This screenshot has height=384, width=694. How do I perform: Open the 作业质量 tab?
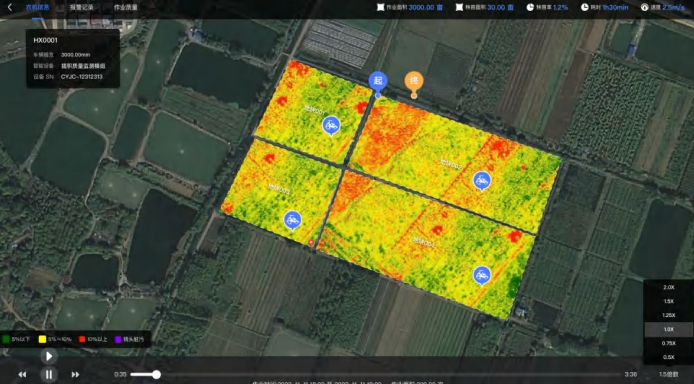(125, 7)
